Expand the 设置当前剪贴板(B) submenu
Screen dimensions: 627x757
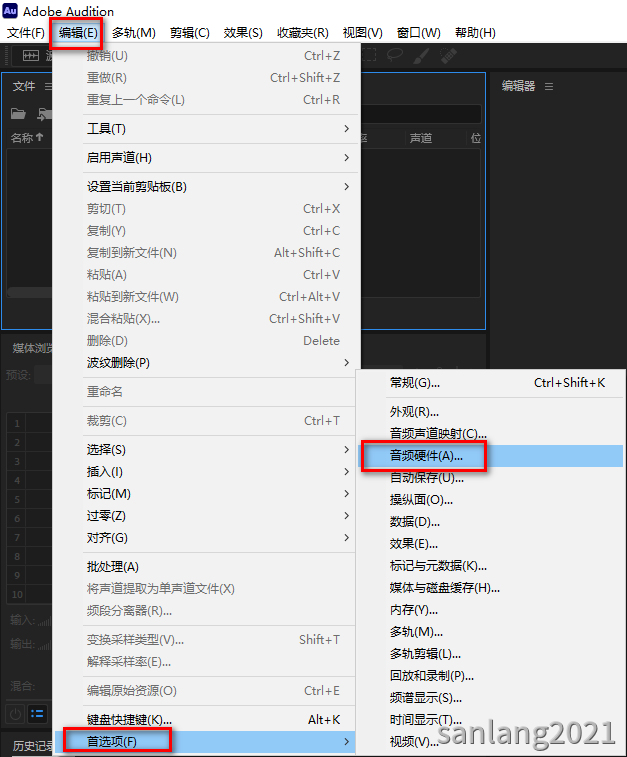pos(220,187)
